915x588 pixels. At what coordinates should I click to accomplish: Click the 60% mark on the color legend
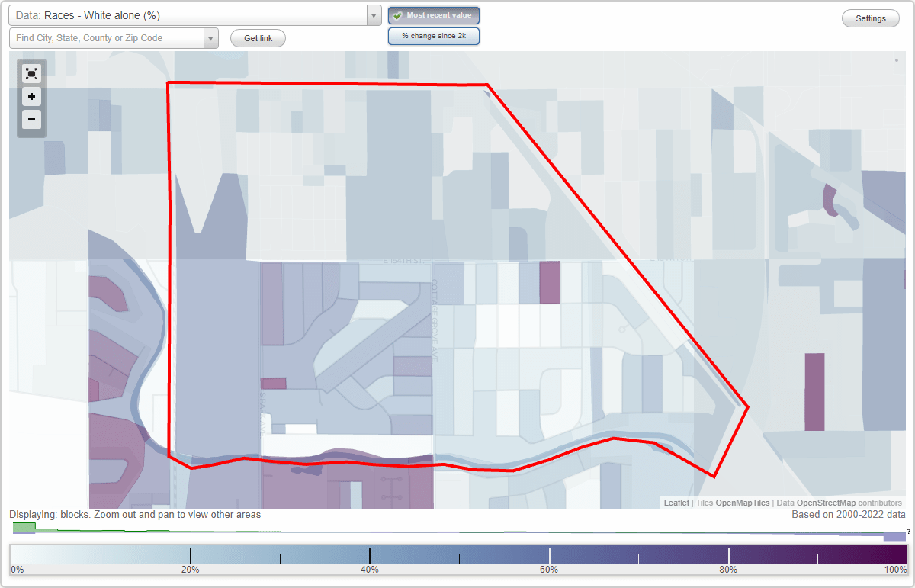click(549, 570)
